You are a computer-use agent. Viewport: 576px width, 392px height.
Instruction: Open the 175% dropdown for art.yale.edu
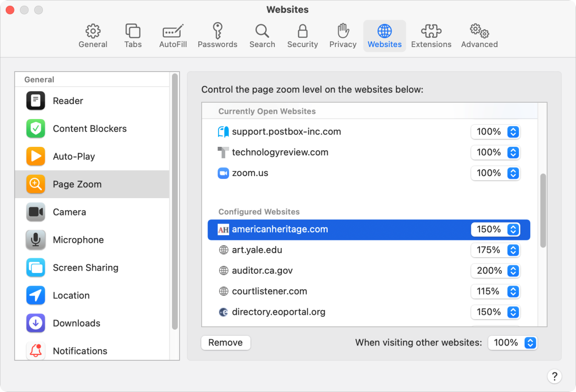(495, 250)
